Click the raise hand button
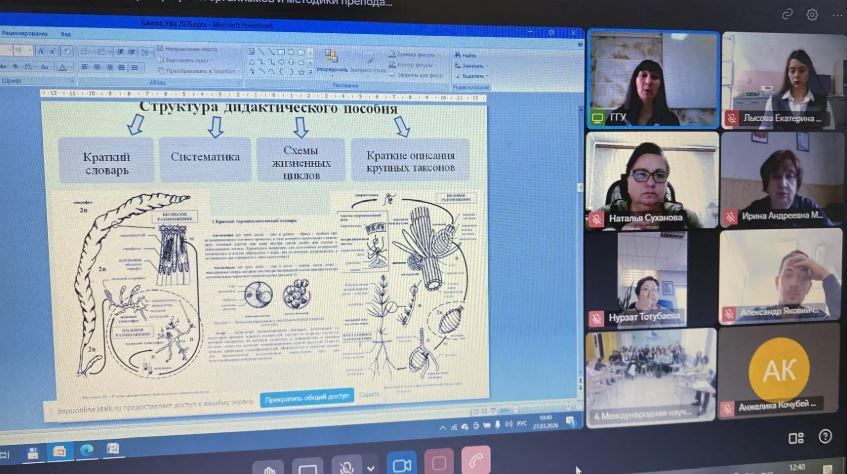847x474 pixels. coord(268,467)
